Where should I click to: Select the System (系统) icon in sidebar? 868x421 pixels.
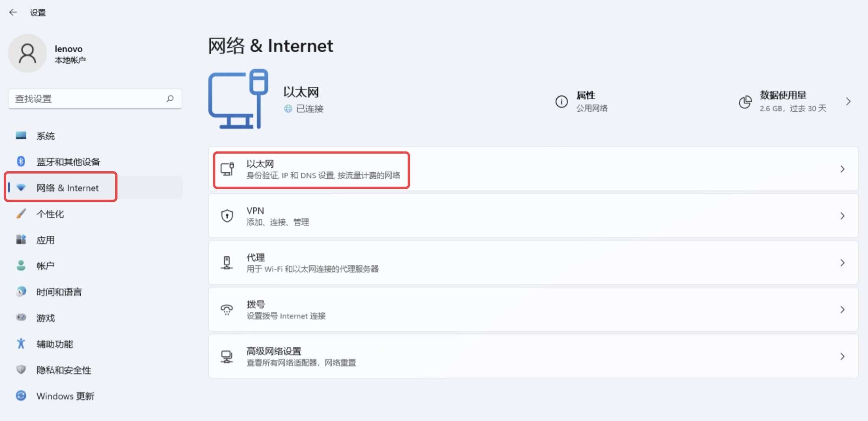click(x=20, y=135)
